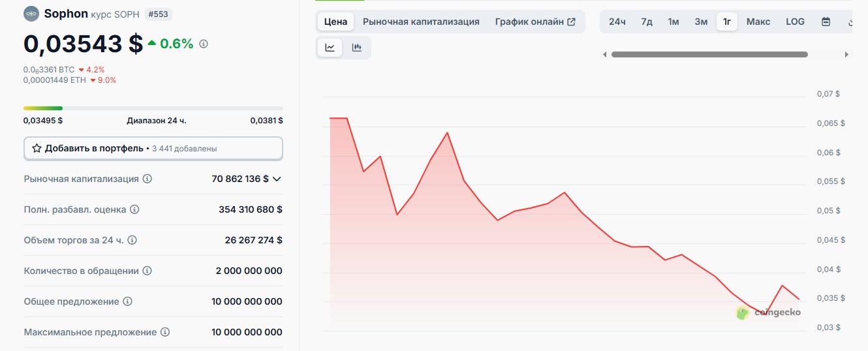Open the График онлайн tab
Image resolution: width=868 pixels, height=351 pixels.
click(x=535, y=22)
